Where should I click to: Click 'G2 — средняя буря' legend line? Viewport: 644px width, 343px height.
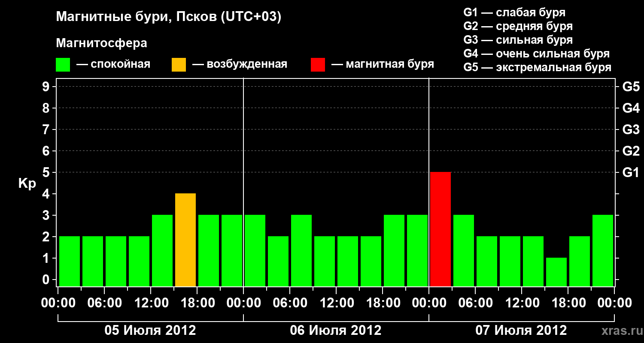coord(518,26)
